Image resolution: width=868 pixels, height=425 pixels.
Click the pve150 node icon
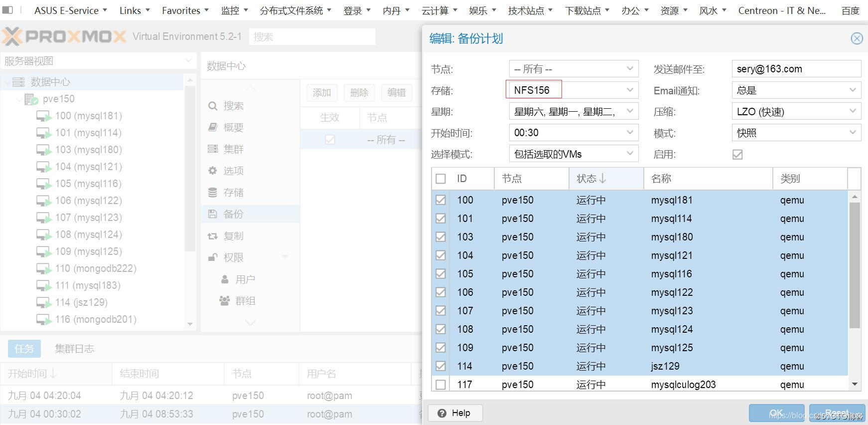(31, 99)
